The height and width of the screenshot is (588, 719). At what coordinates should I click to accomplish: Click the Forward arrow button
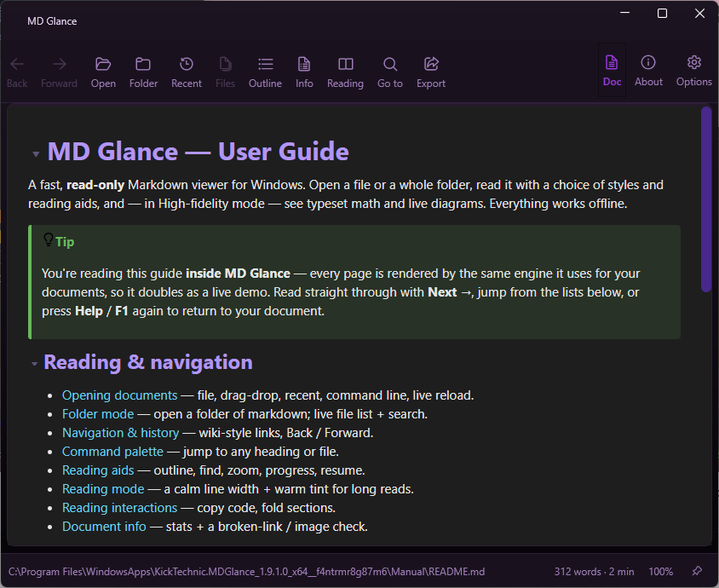tap(59, 72)
